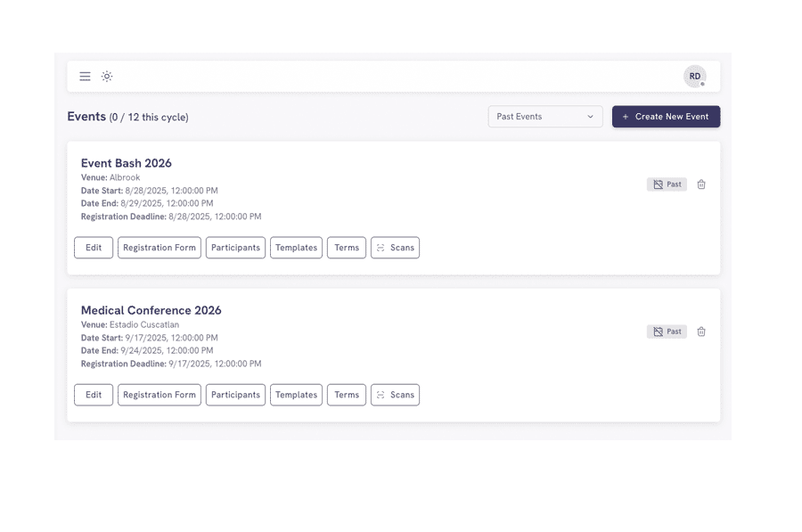Open Templates for Medical Conference 2026
802x532 pixels.
click(296, 395)
